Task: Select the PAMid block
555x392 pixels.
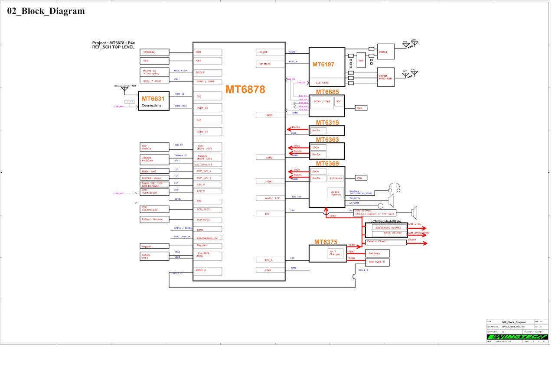Action: 386,52
